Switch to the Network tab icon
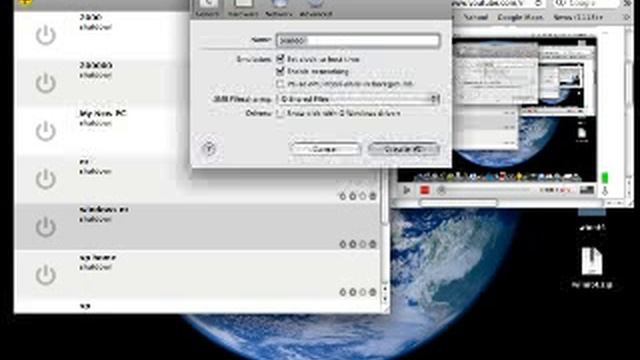 pos(279,7)
